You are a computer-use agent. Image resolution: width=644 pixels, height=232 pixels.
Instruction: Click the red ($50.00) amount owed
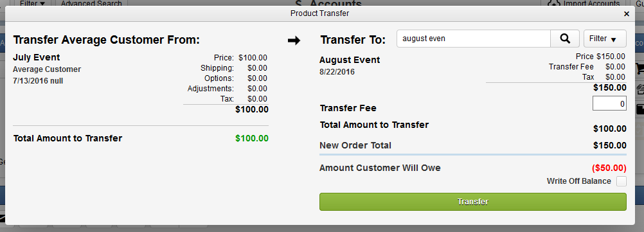[x=609, y=168]
